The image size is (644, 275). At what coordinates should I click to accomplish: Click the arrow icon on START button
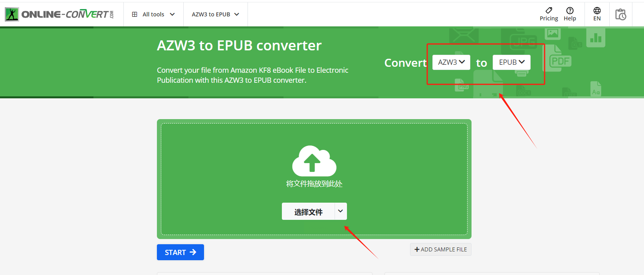pyautogui.click(x=193, y=252)
